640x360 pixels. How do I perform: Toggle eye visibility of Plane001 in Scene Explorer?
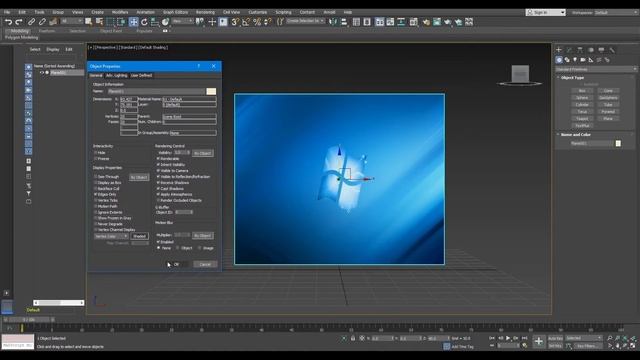pyautogui.click(x=42, y=73)
